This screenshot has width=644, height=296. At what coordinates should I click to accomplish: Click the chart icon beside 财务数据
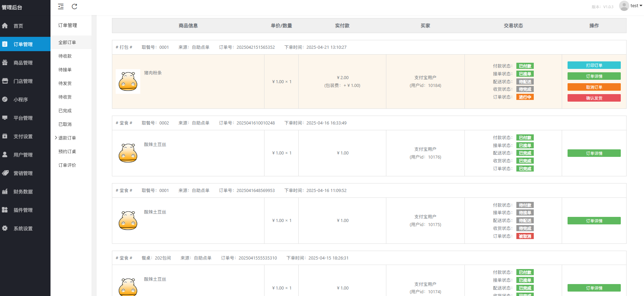(x=5, y=191)
